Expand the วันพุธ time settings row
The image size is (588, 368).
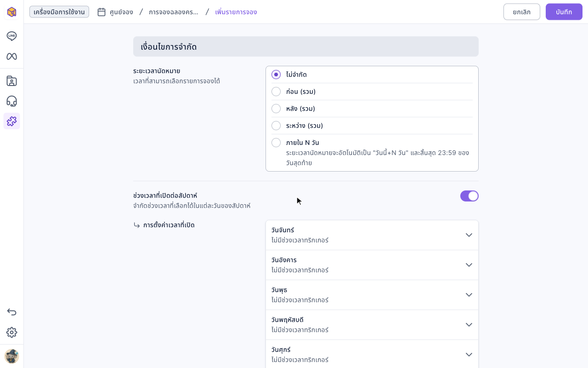(x=372, y=295)
